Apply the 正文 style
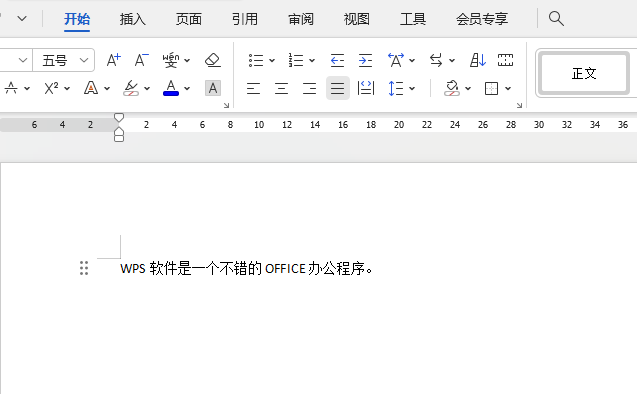 pos(584,74)
